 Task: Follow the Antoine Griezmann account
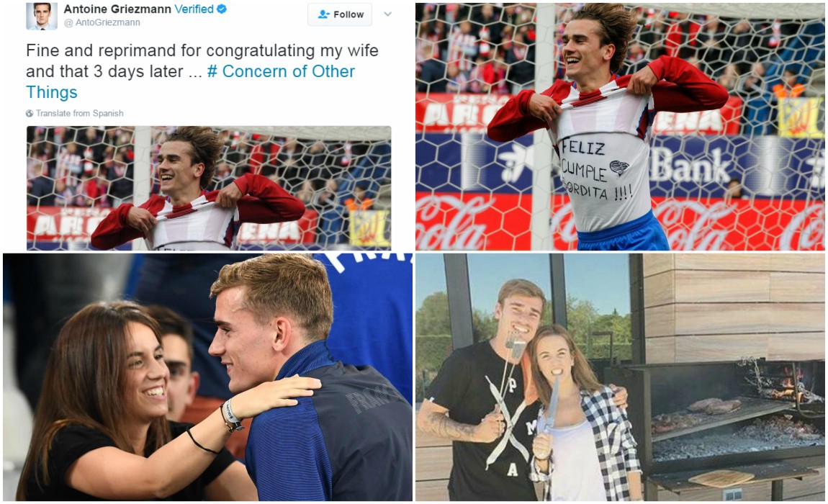340,14
